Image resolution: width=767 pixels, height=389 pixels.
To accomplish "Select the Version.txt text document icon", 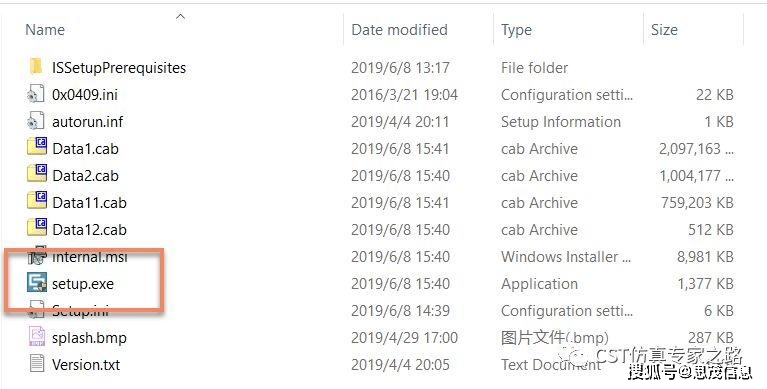I will (37, 364).
